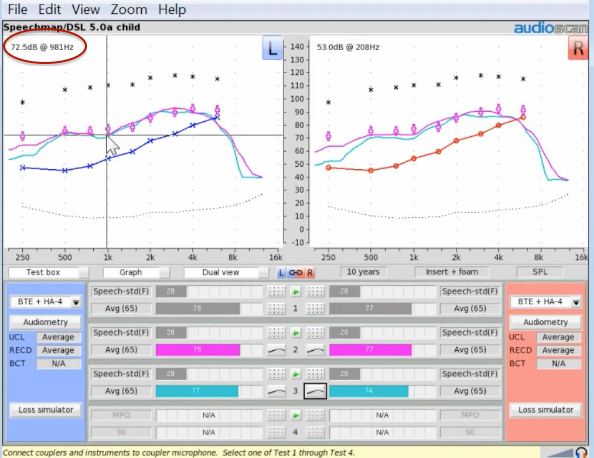Open the File menu
Viewport: 594px width, 458px height.
(17, 9)
